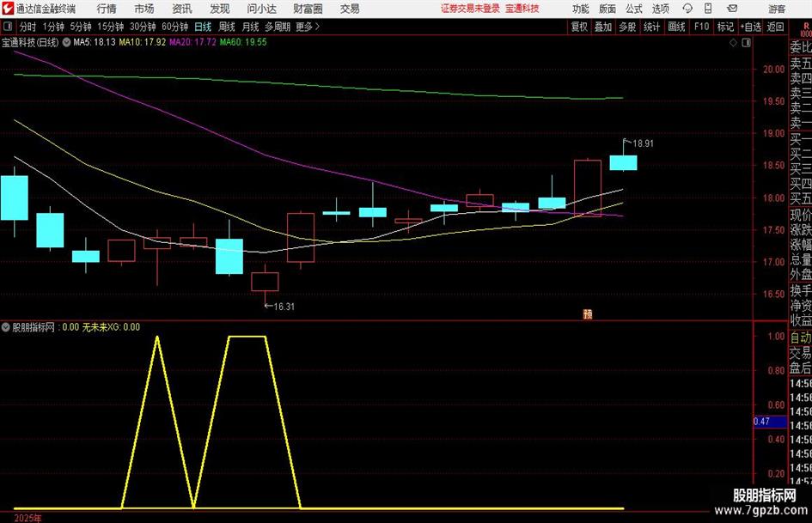Click the 证券交易未登录 login link
The height and width of the screenshot is (523, 812).
(470, 9)
